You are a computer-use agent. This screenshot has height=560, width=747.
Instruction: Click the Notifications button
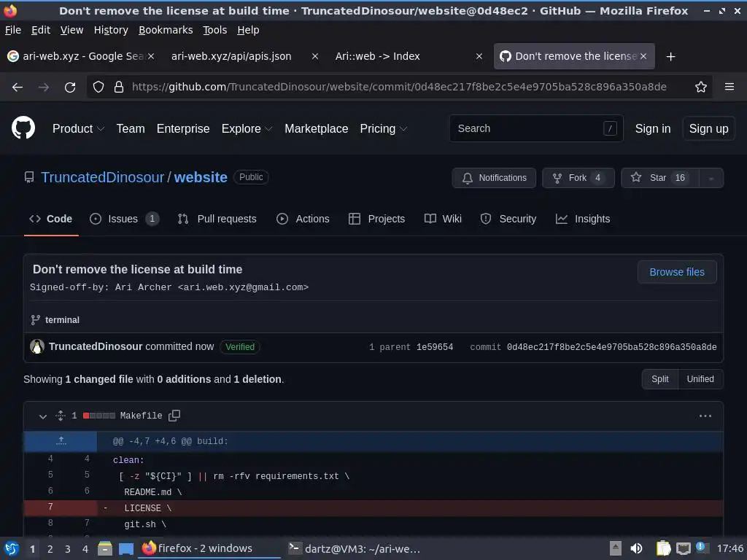494,178
